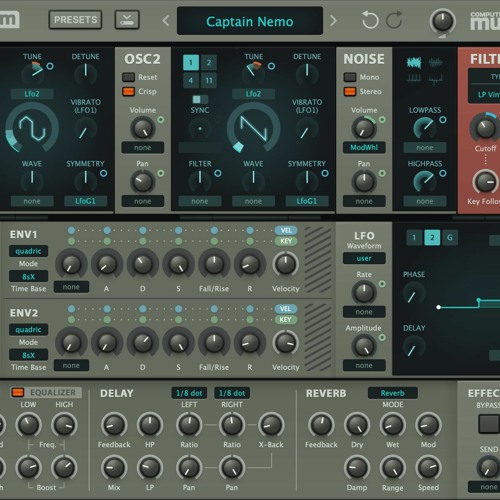500x500 pixels.
Task: Open Delay RIGHT 1/8 dot dropdown
Action: point(232,393)
